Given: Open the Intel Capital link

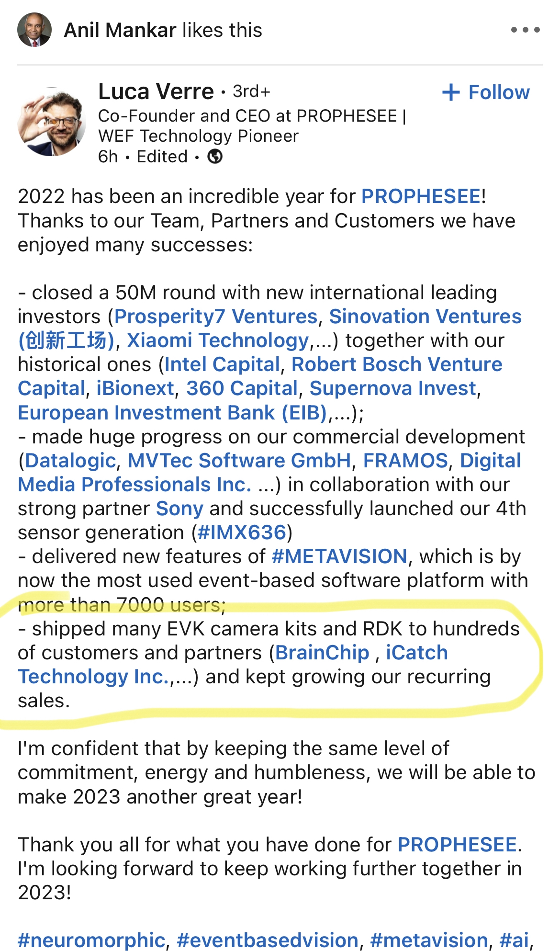Looking at the screenshot, I should coord(222,364).
